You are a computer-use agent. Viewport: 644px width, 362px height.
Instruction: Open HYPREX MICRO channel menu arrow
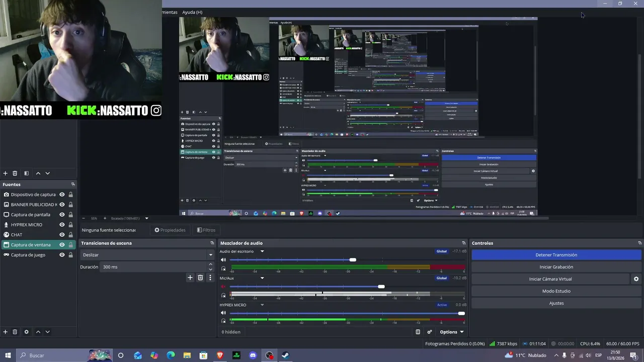click(262, 305)
